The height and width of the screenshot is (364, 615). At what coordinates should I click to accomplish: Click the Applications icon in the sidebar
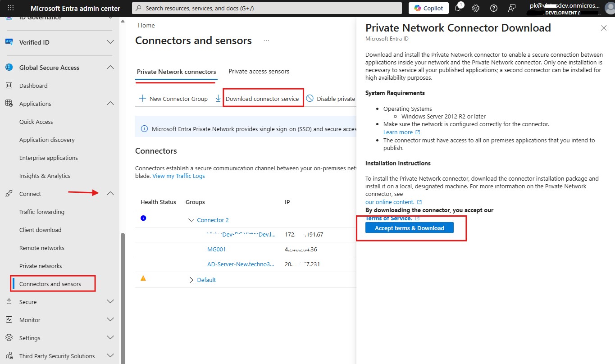9,103
